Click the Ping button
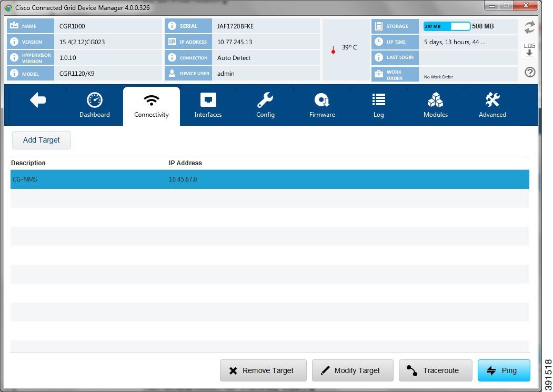This screenshot has height=392, width=553. pyautogui.click(x=504, y=370)
